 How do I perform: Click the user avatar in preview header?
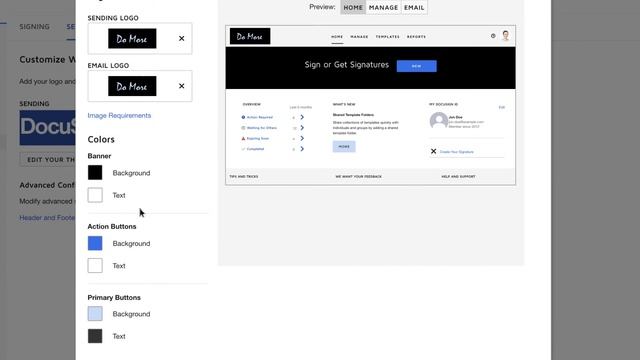point(506,36)
